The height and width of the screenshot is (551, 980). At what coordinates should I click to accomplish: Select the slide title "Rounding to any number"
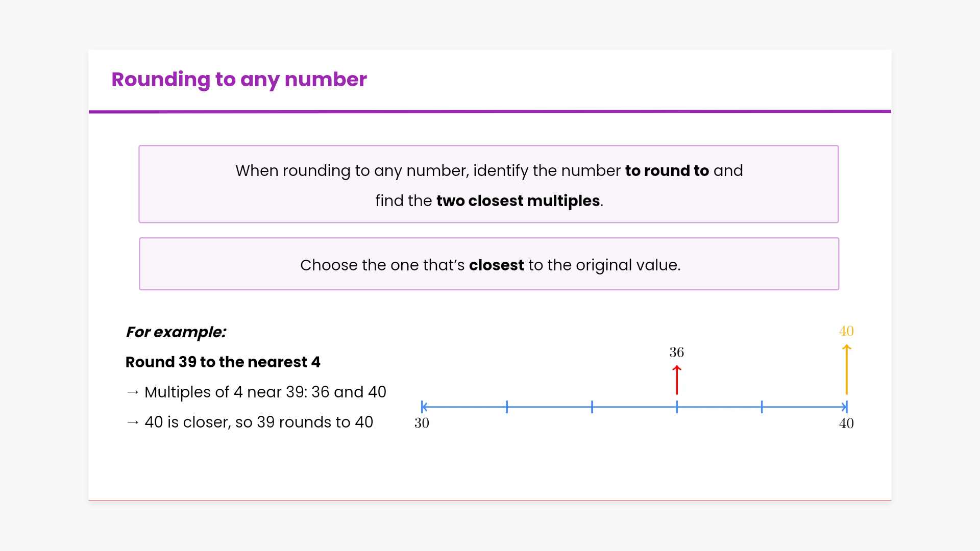pyautogui.click(x=239, y=80)
